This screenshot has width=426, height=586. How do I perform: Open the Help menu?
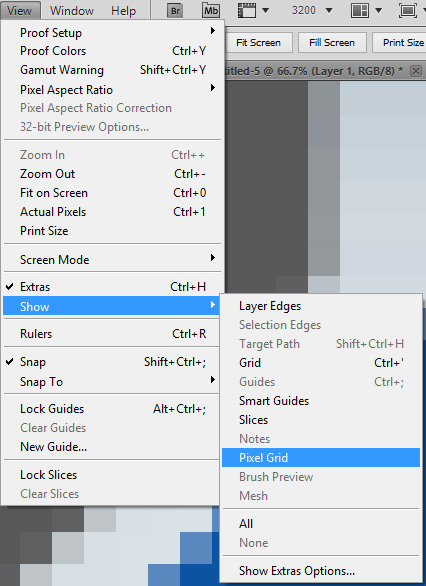click(123, 10)
